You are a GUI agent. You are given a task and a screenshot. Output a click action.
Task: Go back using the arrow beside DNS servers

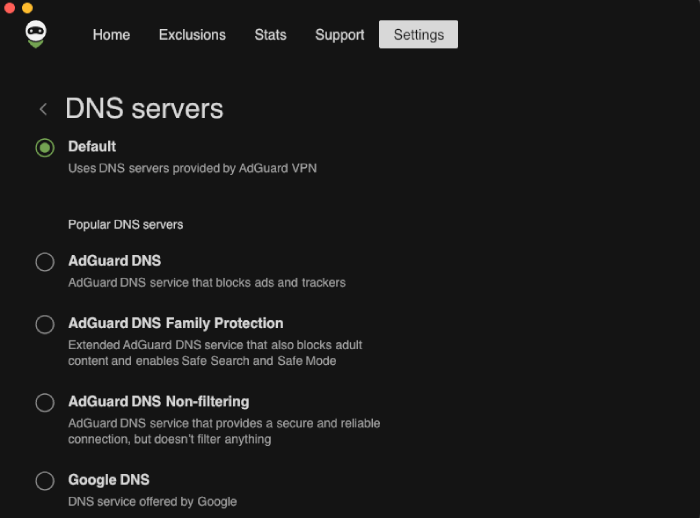point(43,109)
